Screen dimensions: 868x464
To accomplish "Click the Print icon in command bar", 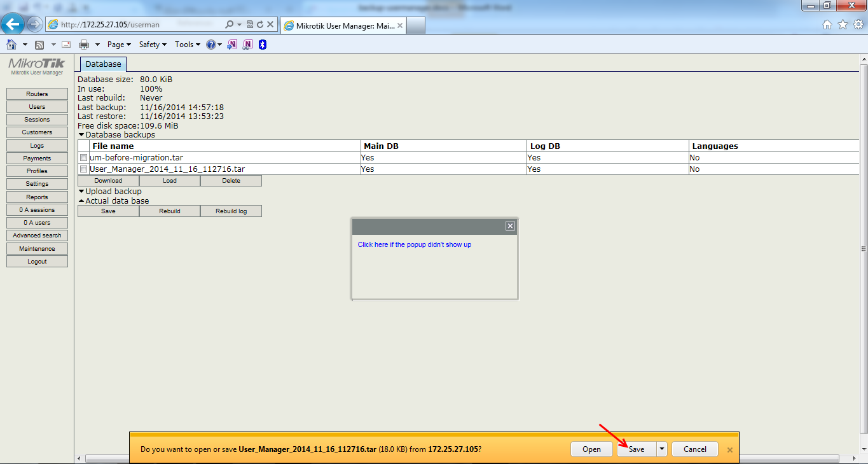I will click(83, 45).
